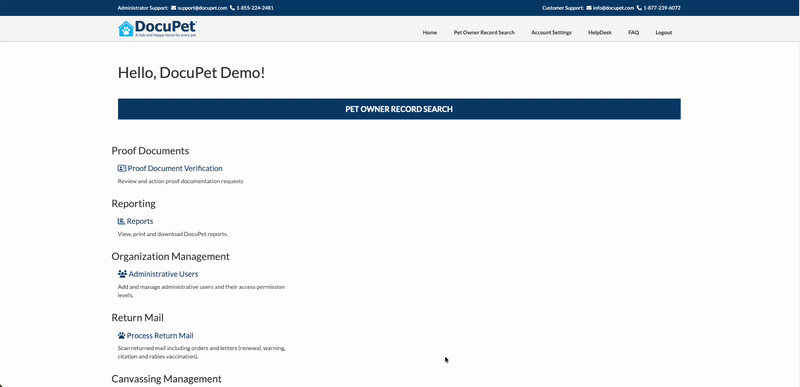Click the administrator support phone icon

click(233, 8)
